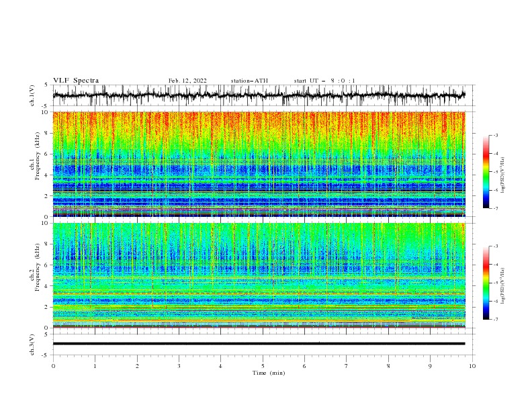Click the date 'Feb. 12, 2022'
The image size is (532, 411).
coord(187,81)
